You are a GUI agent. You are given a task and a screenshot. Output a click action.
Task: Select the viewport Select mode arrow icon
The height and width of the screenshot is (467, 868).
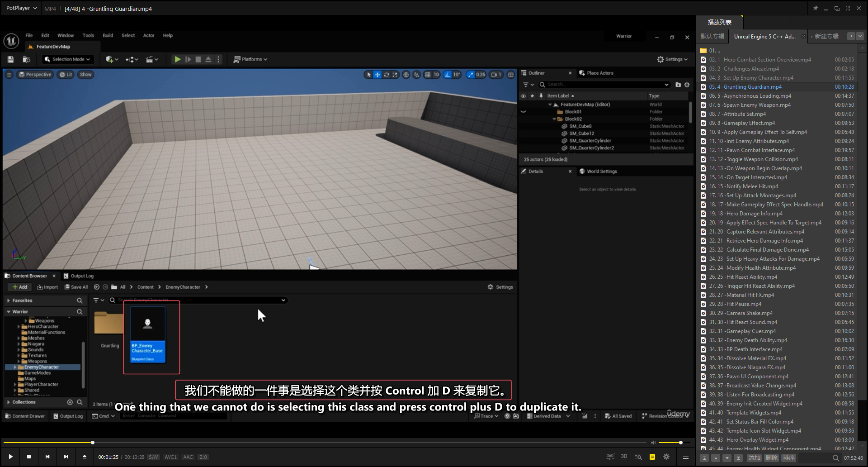369,75
